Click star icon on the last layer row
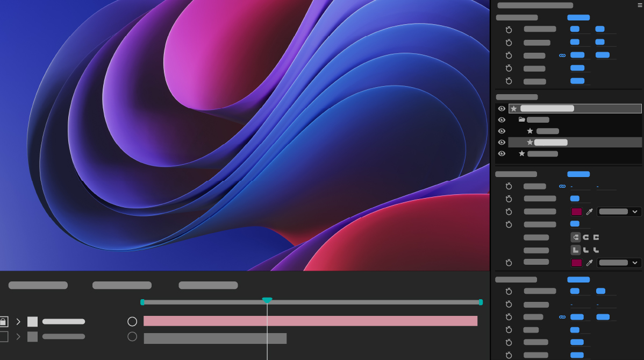 521,154
